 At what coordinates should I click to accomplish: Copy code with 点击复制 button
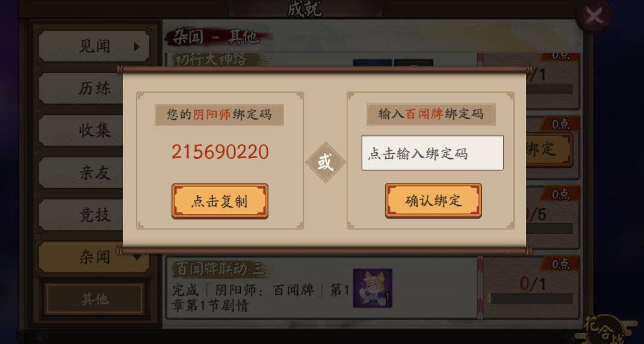(220, 201)
